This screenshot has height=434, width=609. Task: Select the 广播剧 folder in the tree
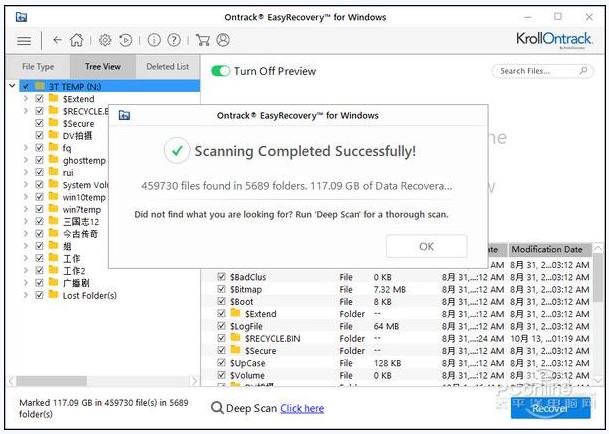click(76, 283)
